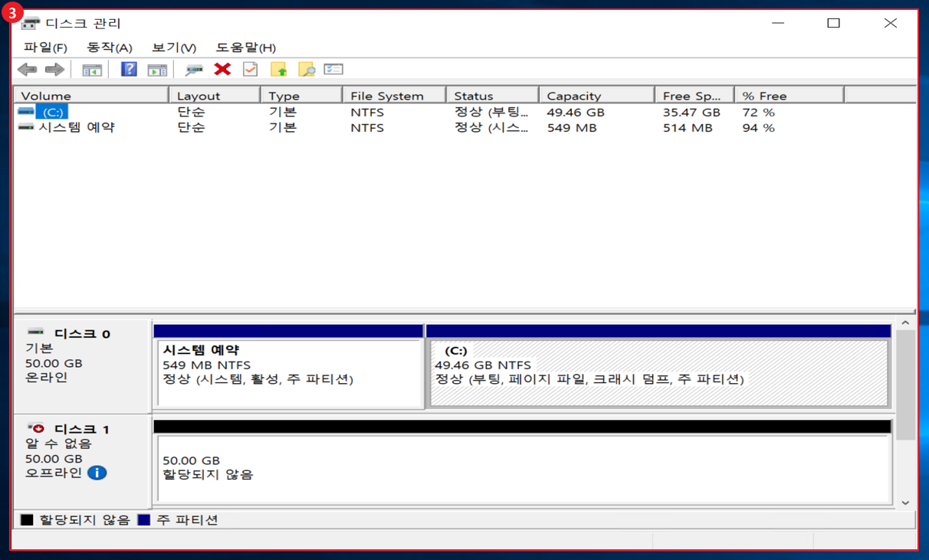Image resolution: width=929 pixels, height=560 pixels.
Task: Maximize the 디스크 관리 window
Action: coord(833,23)
